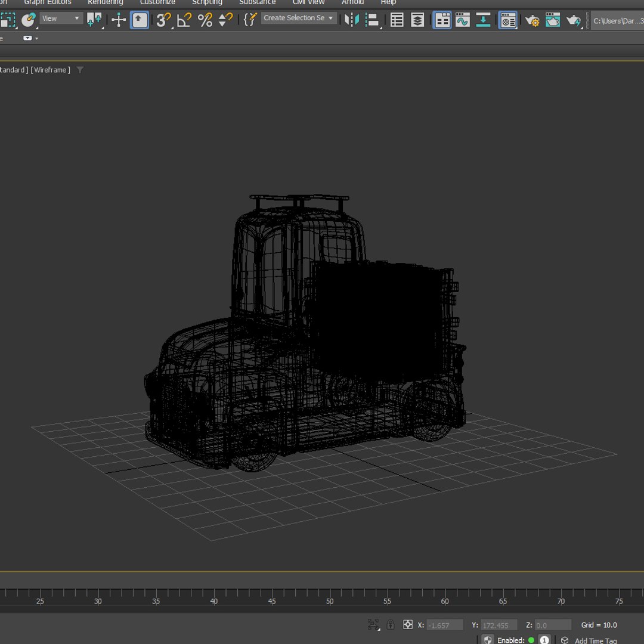Click the viewport filter funnel icon
Image resolution: width=644 pixels, height=644 pixels.
click(80, 70)
